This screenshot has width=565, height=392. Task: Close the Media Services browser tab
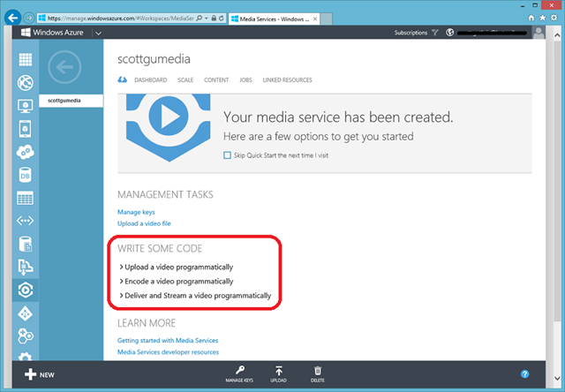pos(315,19)
